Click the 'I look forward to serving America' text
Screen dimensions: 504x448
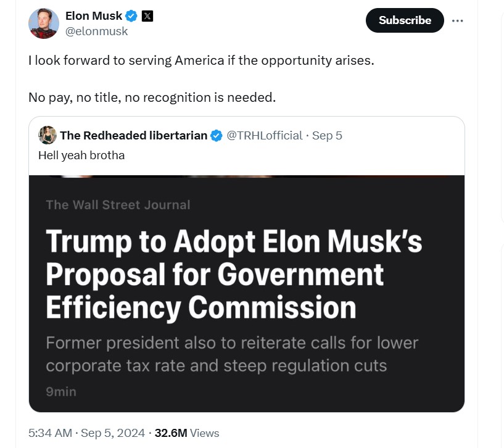(x=201, y=61)
